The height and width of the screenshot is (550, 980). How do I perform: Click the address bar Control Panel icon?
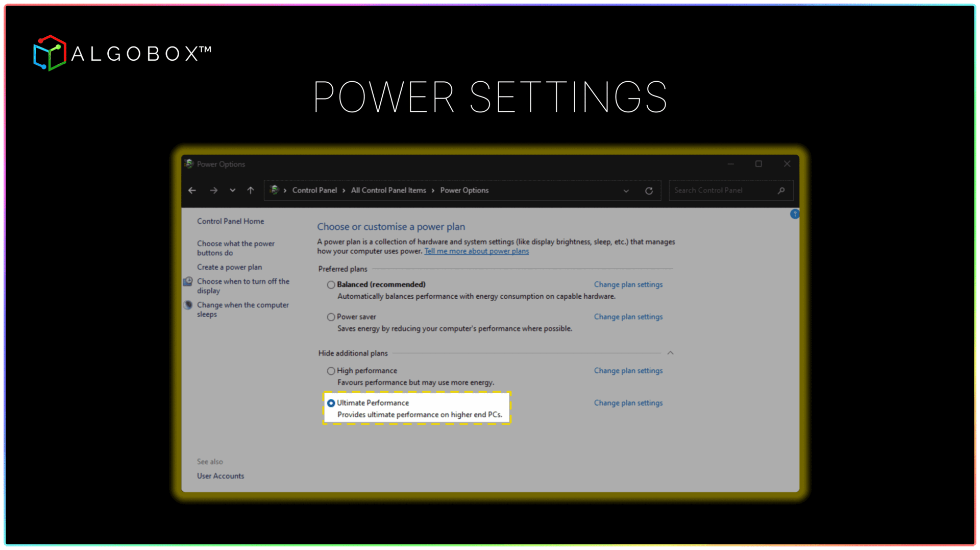274,190
